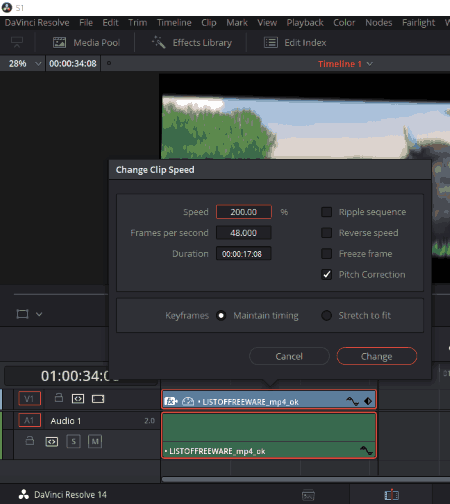This screenshot has width=450, height=504.
Task: Click the curve icon on audio clip
Action: [x=366, y=451]
